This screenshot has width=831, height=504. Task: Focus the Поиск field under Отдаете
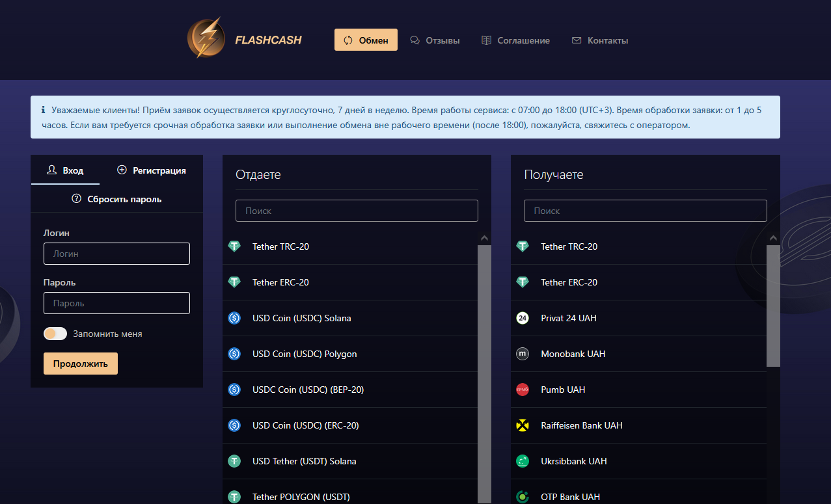[357, 211]
